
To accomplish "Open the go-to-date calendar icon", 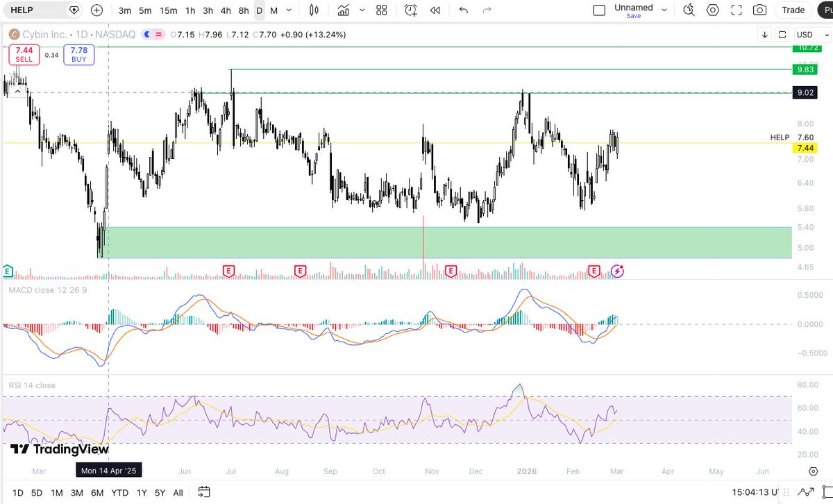I will click(203, 492).
